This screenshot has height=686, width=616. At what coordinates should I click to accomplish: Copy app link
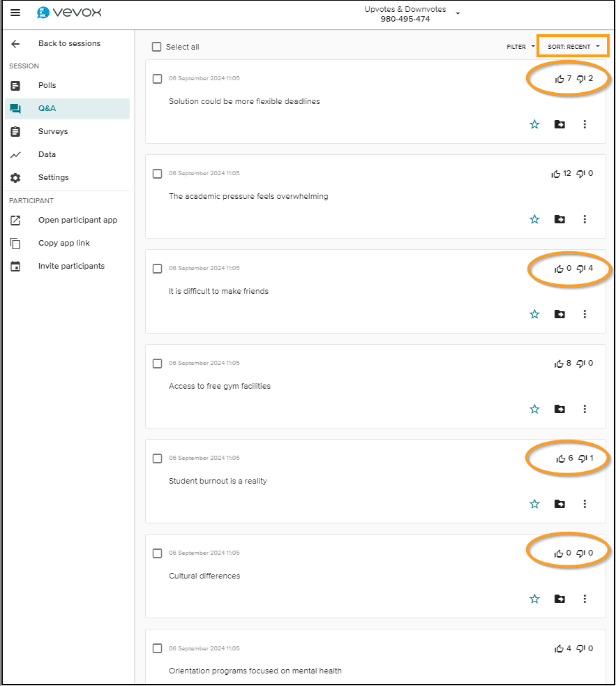[68, 244]
